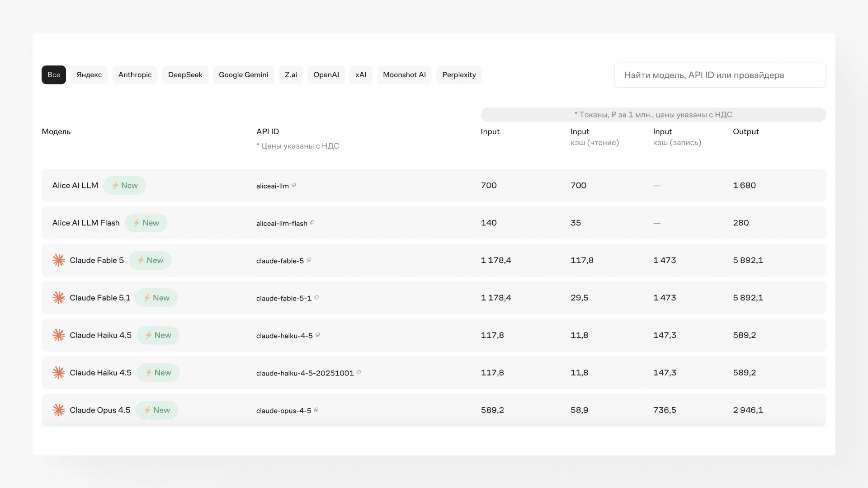Copy the aliceai-llm API ID
This screenshot has width=868, height=488.
tap(294, 185)
